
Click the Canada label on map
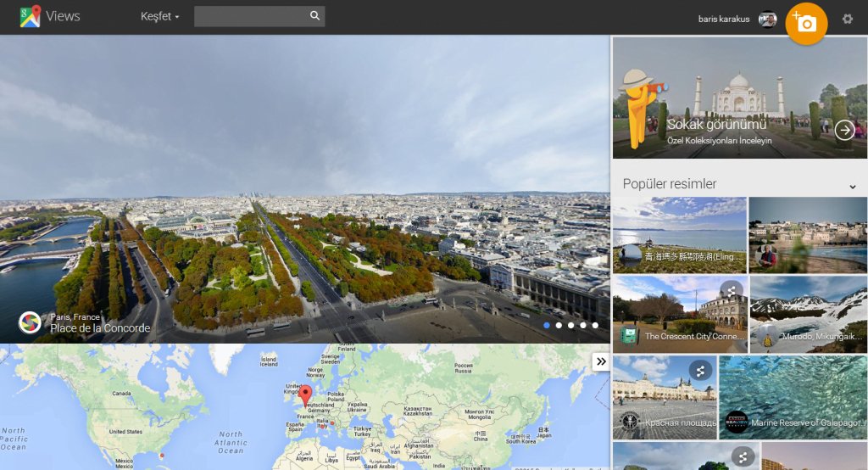click(121, 393)
